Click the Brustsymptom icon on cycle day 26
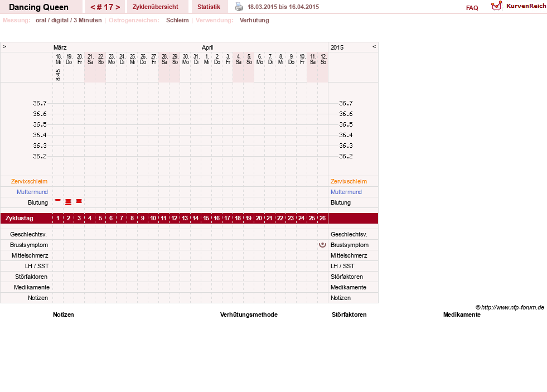547x392 pixels. tap(323, 245)
